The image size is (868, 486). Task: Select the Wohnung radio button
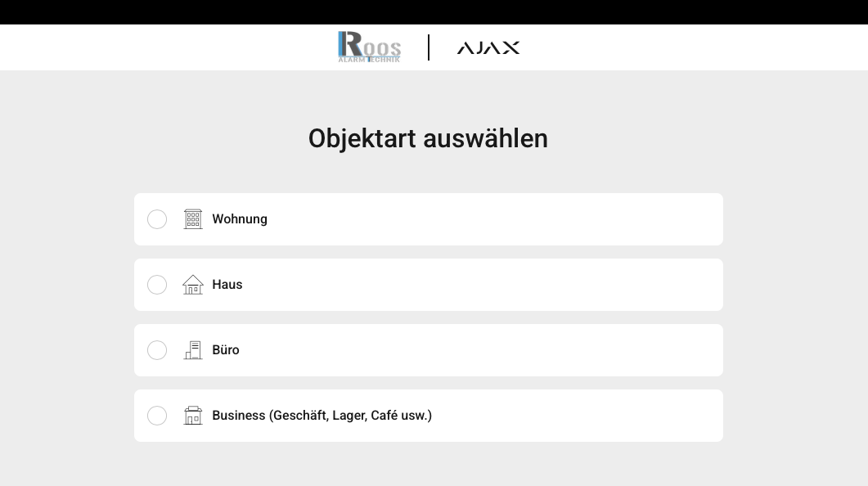[157, 219]
